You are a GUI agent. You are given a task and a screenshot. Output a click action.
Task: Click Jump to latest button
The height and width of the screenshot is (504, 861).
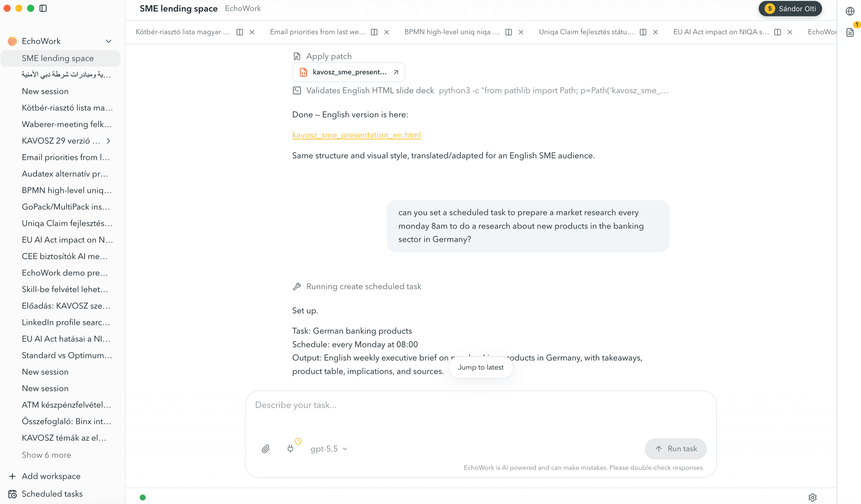pyautogui.click(x=481, y=367)
